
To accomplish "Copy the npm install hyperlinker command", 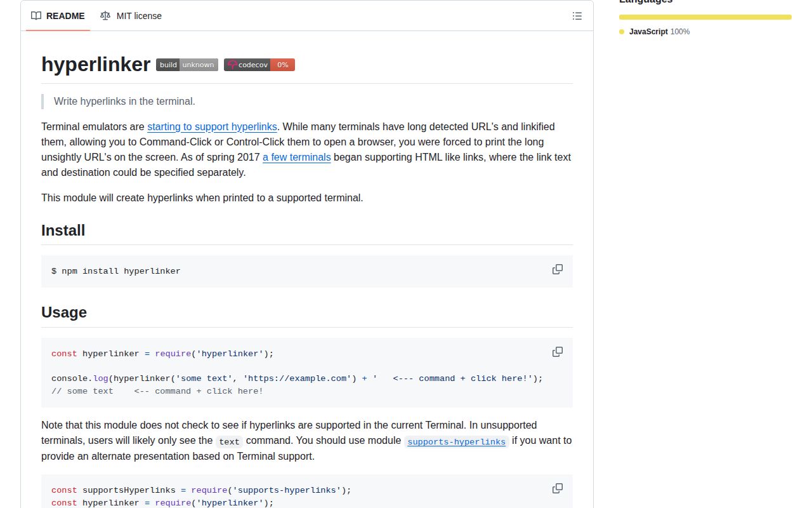I will 558,269.
